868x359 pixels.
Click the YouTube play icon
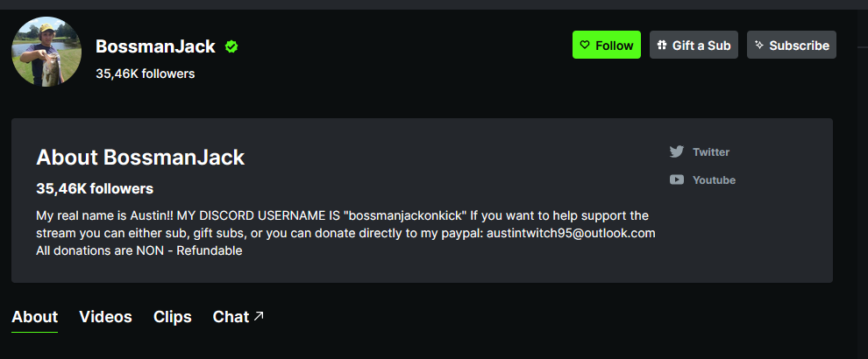pos(677,179)
